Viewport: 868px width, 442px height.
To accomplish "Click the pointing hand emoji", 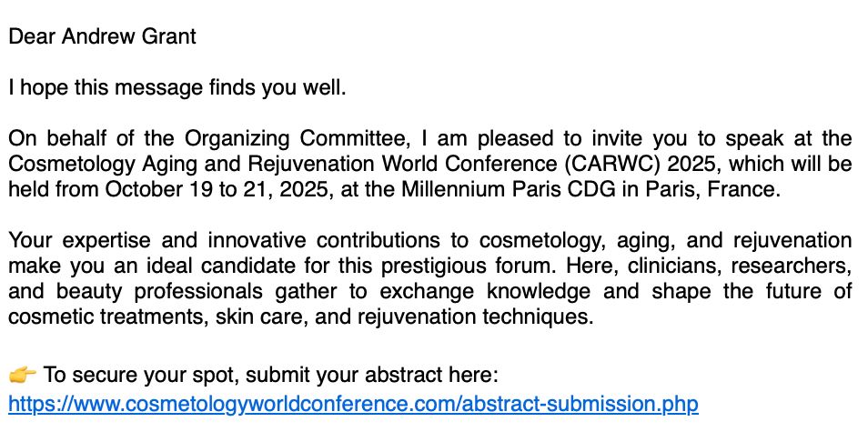I will tap(22, 375).
